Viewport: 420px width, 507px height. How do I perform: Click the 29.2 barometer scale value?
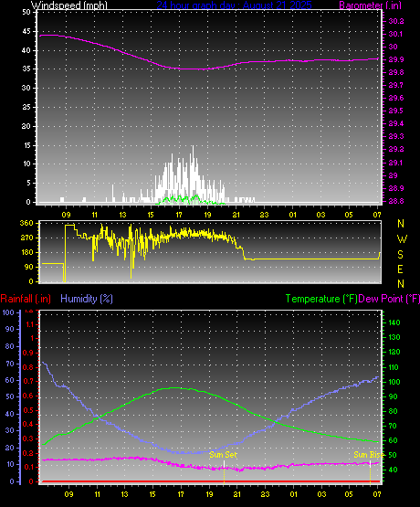[x=396, y=150]
